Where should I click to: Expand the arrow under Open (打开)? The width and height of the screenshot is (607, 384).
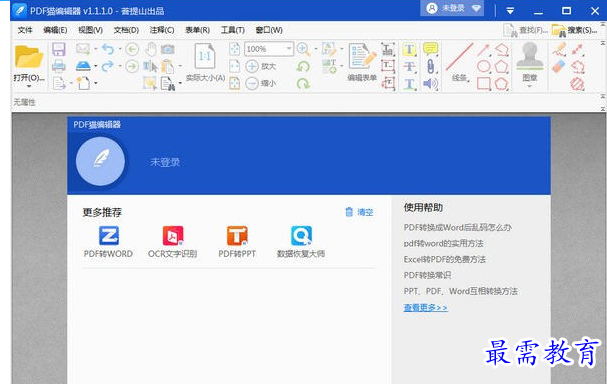pyautogui.click(x=29, y=86)
